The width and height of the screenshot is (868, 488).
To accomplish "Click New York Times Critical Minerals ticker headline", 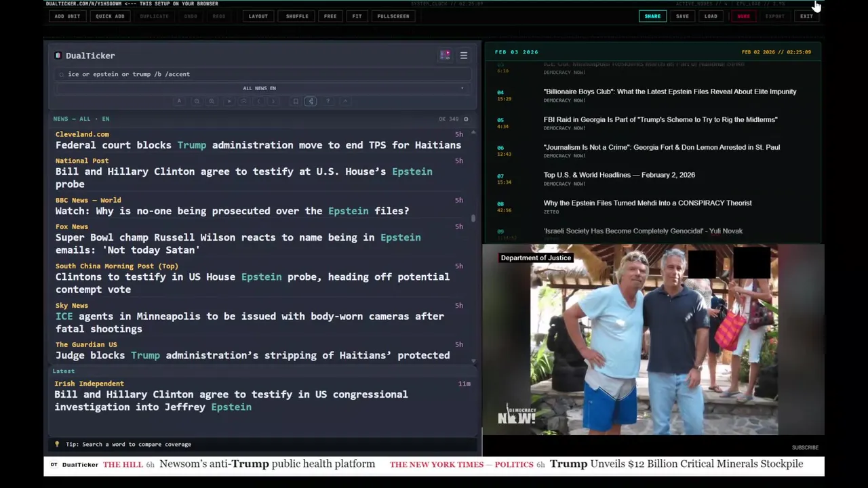I will 676,464.
